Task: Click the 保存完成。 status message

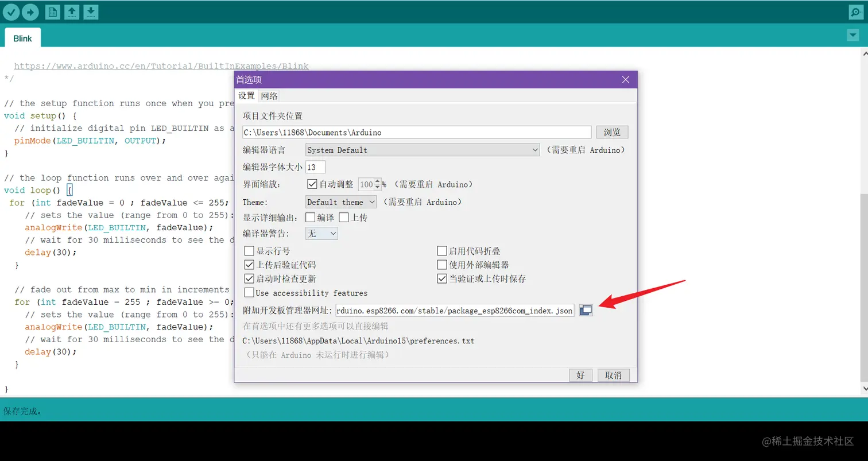Action: pos(23,411)
